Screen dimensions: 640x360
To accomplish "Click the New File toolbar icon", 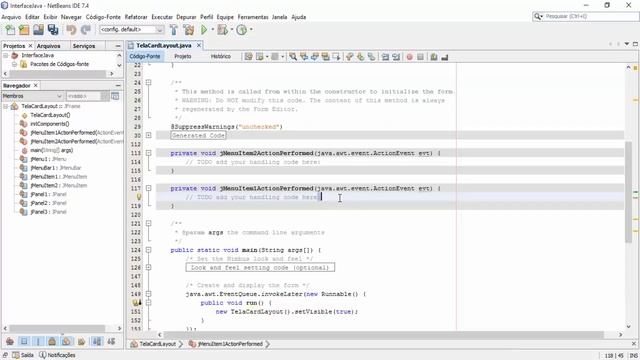I will click(x=10, y=30).
